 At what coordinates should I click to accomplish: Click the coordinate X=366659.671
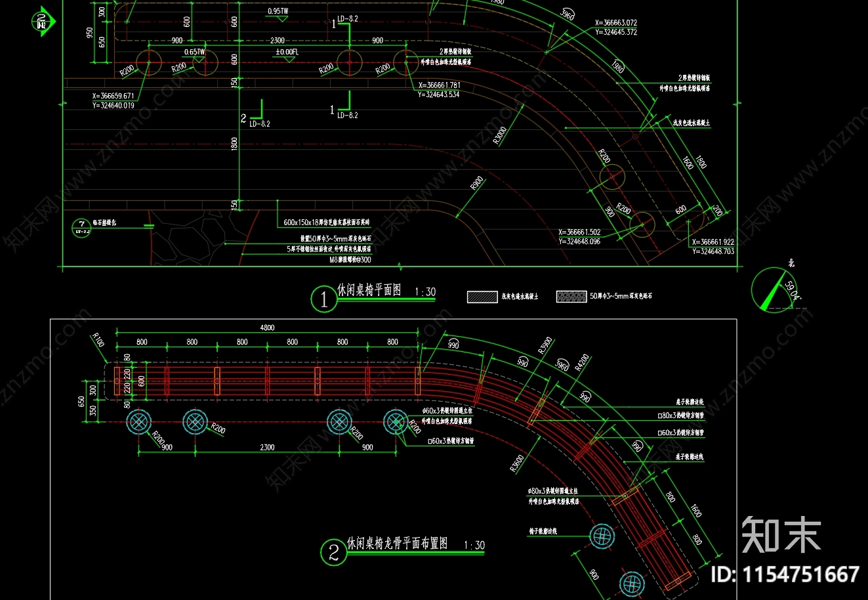(114, 96)
